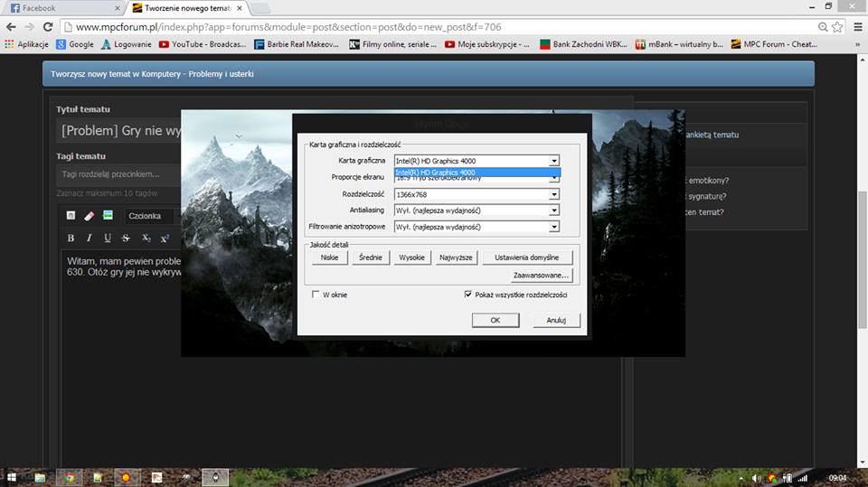Apply superscript formatting in the editor
Viewport: 868px width, 487px height.
tap(165, 239)
